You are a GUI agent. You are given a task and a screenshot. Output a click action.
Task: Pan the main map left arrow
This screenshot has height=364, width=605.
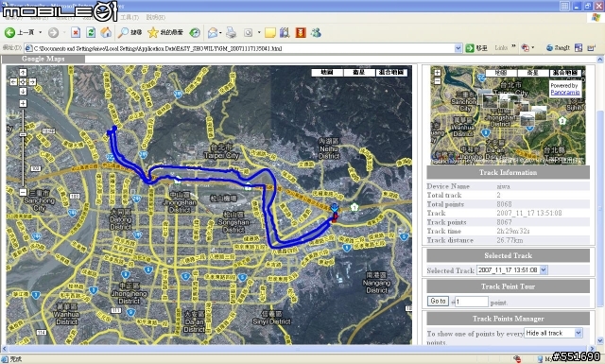[13, 82]
